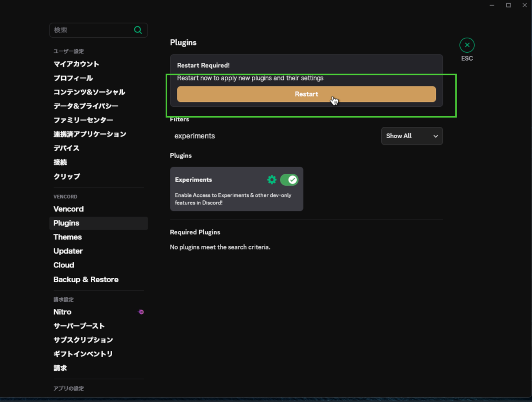
Task: Click the Experiments plugin card title
Action: pos(193,180)
